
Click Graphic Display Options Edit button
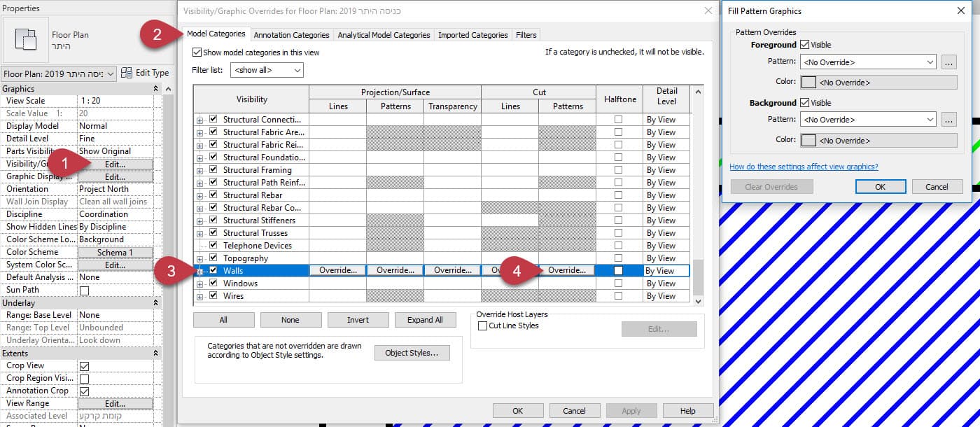(115, 176)
